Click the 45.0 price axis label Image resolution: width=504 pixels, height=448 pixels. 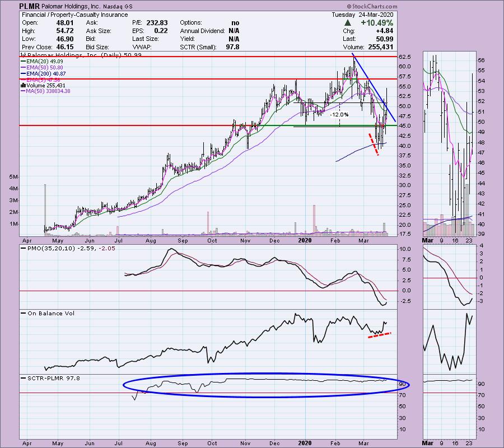[x=405, y=126]
